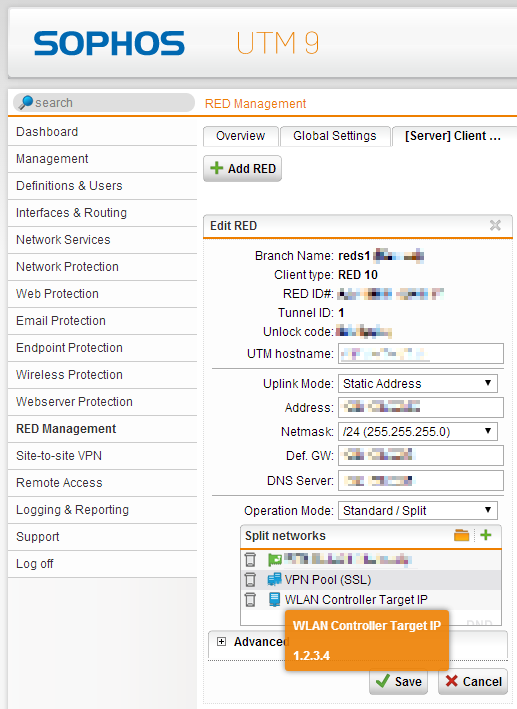Click the Def. GW input field

421,455
